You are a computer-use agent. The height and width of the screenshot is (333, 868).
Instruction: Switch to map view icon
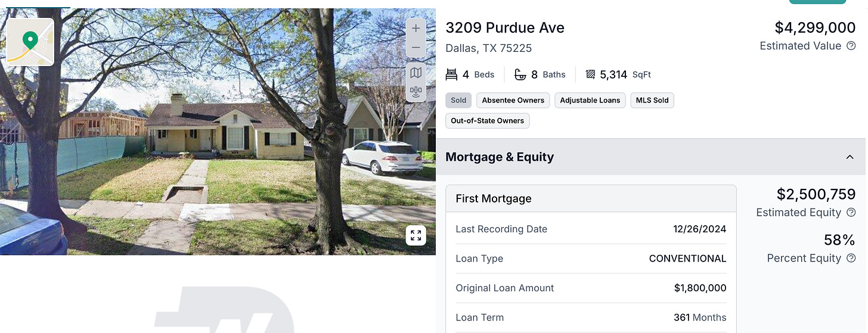point(416,73)
